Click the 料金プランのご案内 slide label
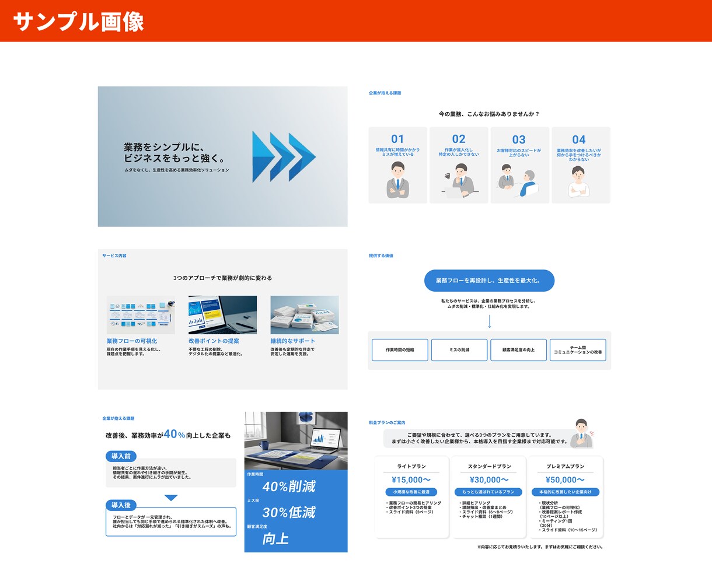 pyautogui.click(x=387, y=422)
